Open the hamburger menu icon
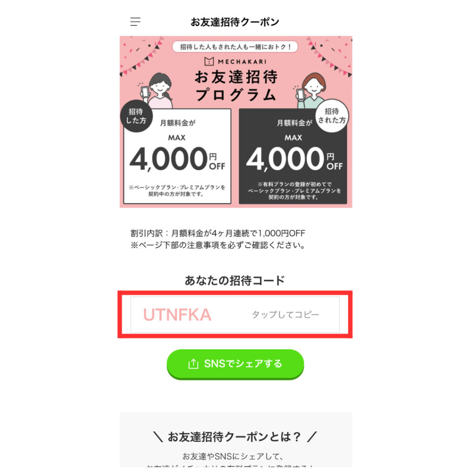The height and width of the screenshot is (476, 476). (135, 22)
